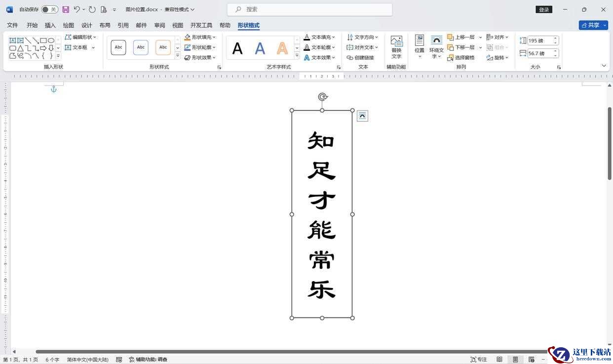The height and width of the screenshot is (364, 613).
Task: Choose the Oval shape in shapes gallery
Action: pos(51,40)
